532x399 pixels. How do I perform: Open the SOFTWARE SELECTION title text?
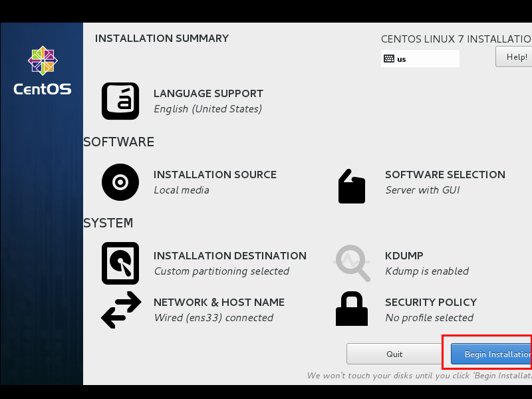click(445, 174)
